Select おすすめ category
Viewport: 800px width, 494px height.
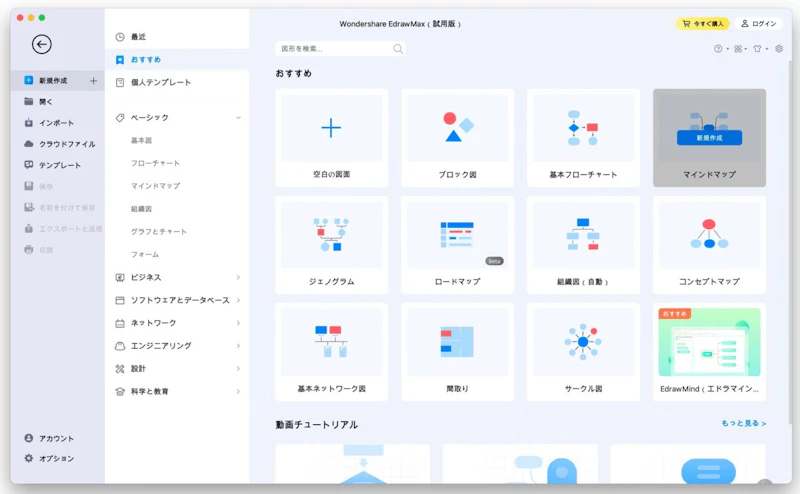click(177, 60)
